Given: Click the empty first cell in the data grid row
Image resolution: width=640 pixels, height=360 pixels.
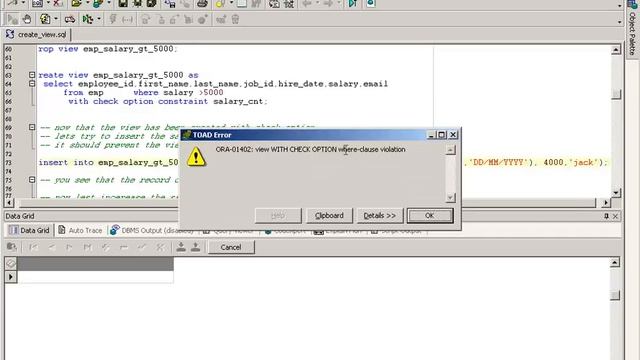Looking at the screenshot, I should (x=96, y=277).
